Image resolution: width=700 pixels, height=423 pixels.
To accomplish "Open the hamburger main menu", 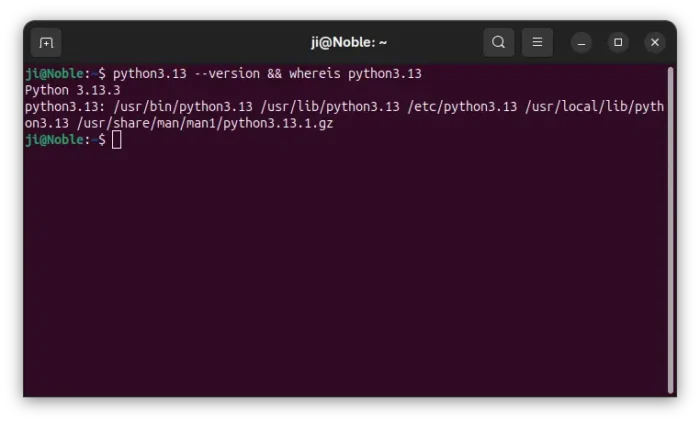I will tap(537, 42).
